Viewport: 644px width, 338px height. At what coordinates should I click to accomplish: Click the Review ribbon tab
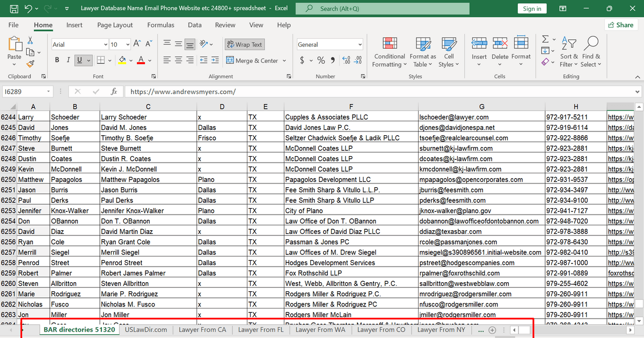coord(225,25)
